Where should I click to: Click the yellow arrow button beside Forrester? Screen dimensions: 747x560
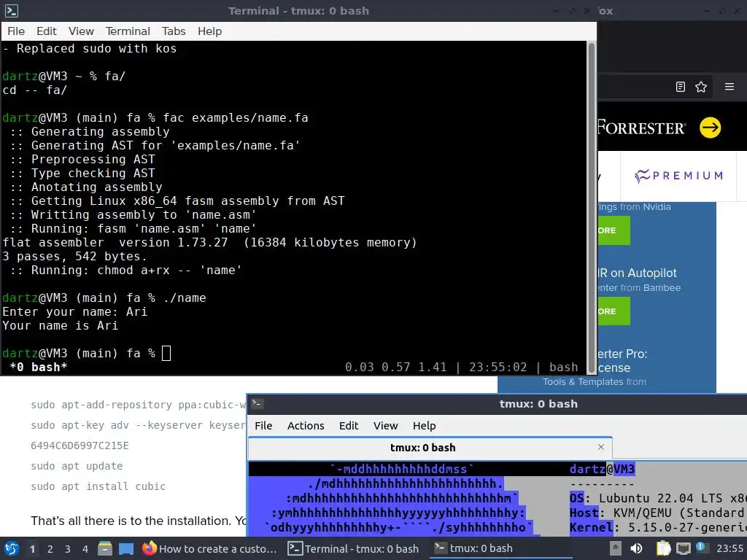(710, 128)
